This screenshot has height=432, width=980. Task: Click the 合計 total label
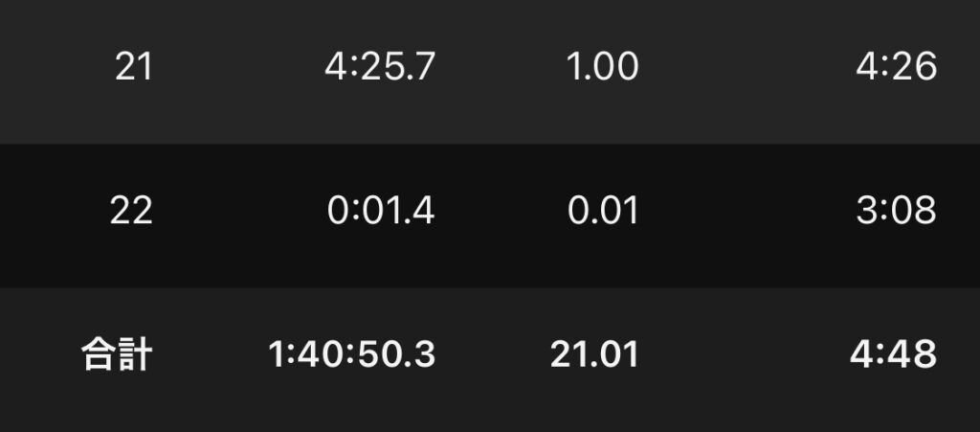click(x=117, y=354)
